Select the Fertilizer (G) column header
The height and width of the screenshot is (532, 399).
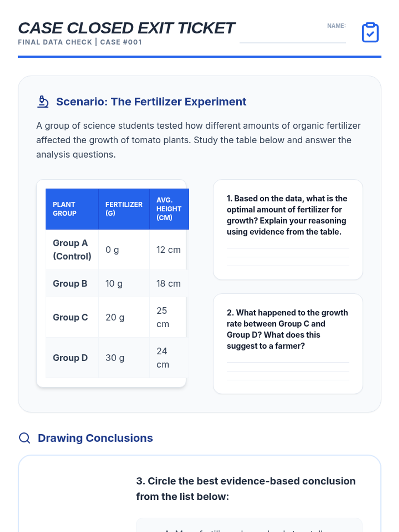click(x=124, y=209)
